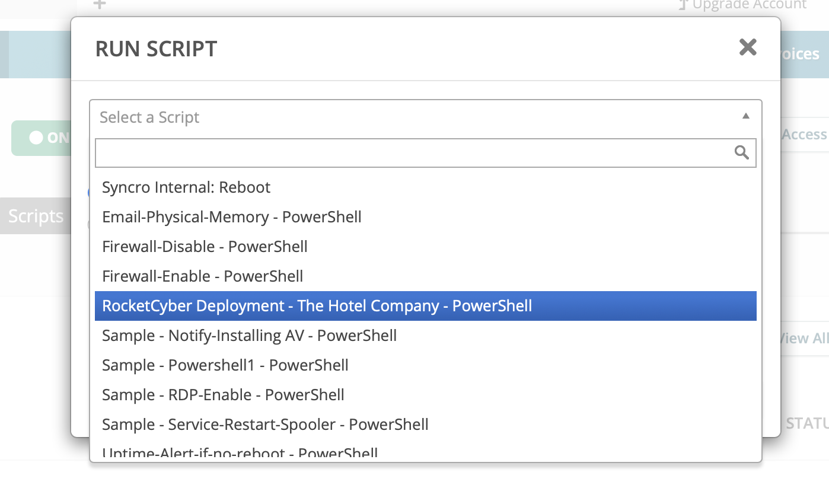829x504 pixels.
Task: Click the green ON status toggle
Action: coord(42,138)
